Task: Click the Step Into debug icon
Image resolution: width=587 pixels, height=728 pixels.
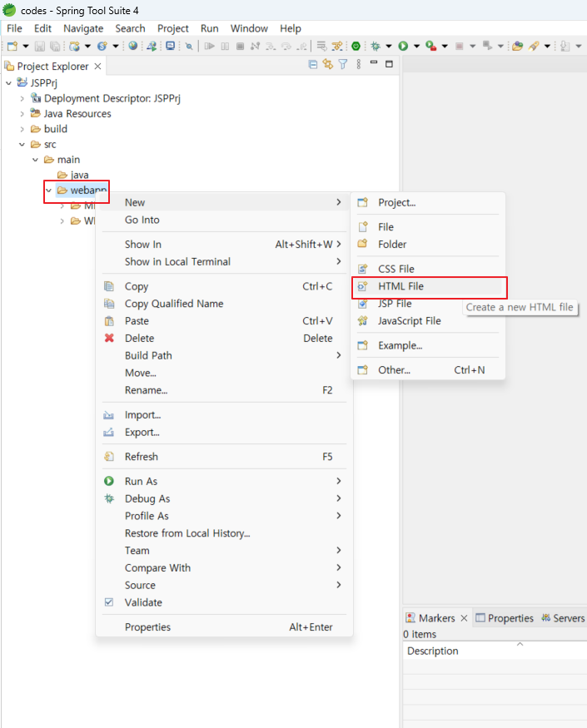Action: click(x=271, y=46)
